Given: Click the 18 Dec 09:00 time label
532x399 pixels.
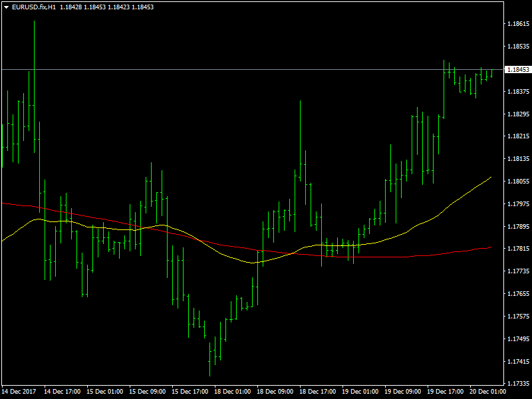Looking at the screenshot, I should tap(275, 392).
